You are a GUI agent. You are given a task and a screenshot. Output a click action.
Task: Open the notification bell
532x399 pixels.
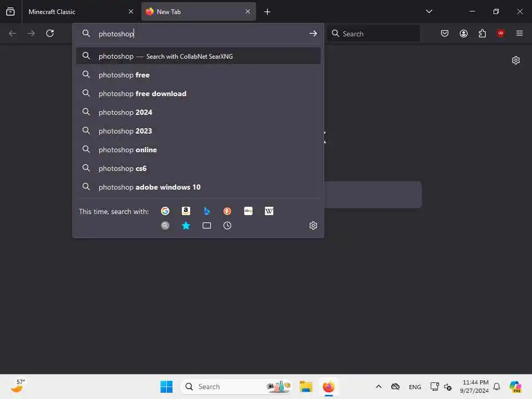pyautogui.click(x=496, y=387)
